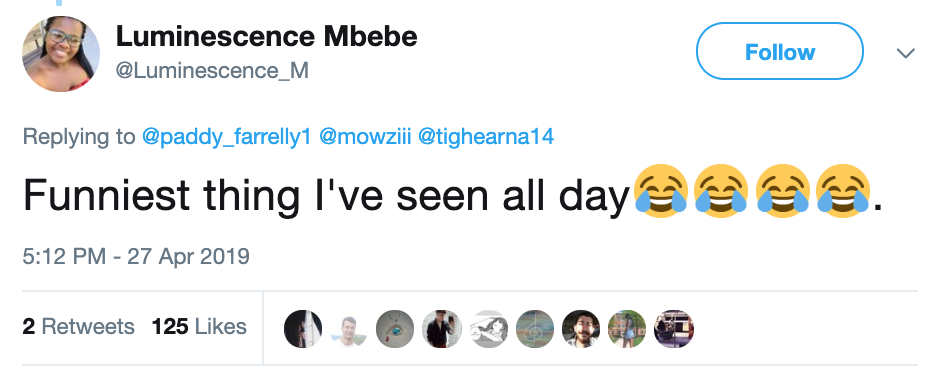Viewport: 938px width, 366px height.
Task: Open the liker avatar of man in white shirt
Action: [x=349, y=329]
